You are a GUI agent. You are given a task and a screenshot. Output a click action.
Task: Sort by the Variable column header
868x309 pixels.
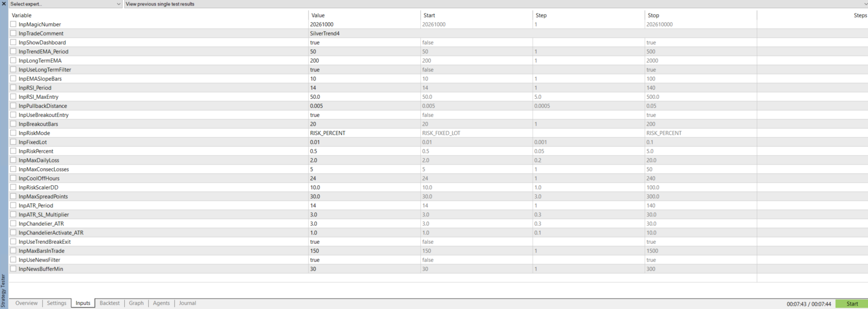click(x=22, y=15)
